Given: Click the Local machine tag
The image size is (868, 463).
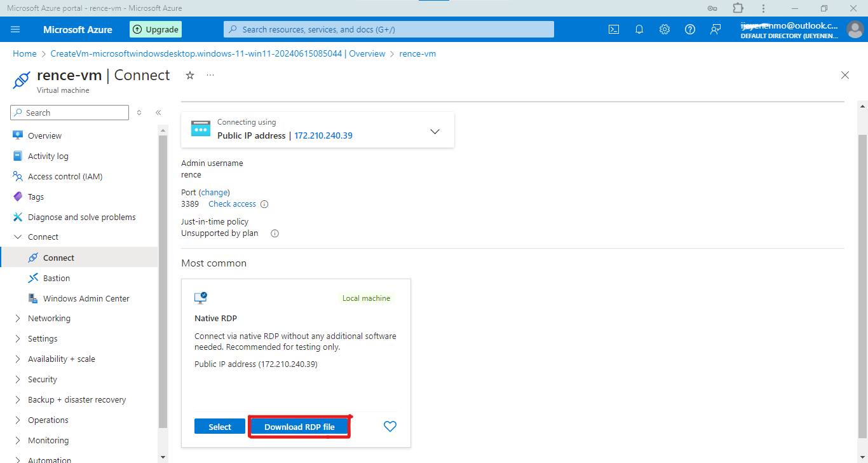Looking at the screenshot, I should pos(367,298).
